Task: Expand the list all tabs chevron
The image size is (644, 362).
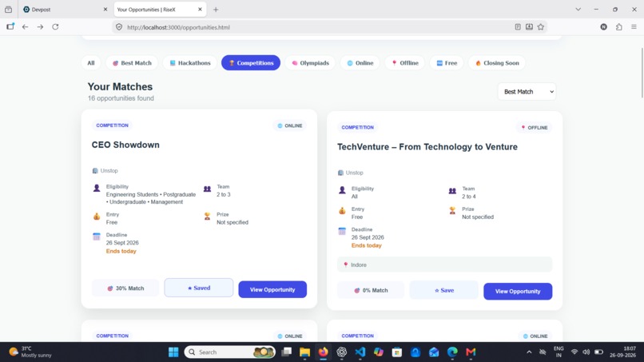Action: tap(578, 9)
